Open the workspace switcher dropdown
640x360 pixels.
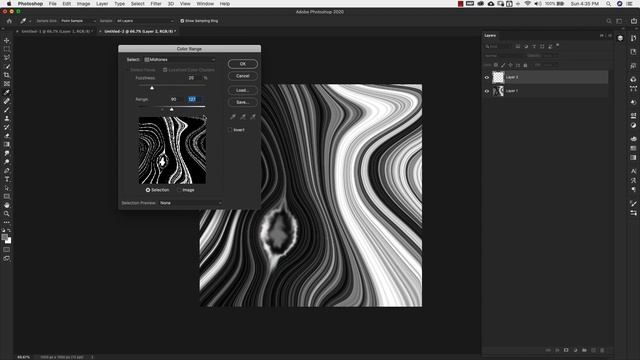pyautogui.click(x=619, y=21)
